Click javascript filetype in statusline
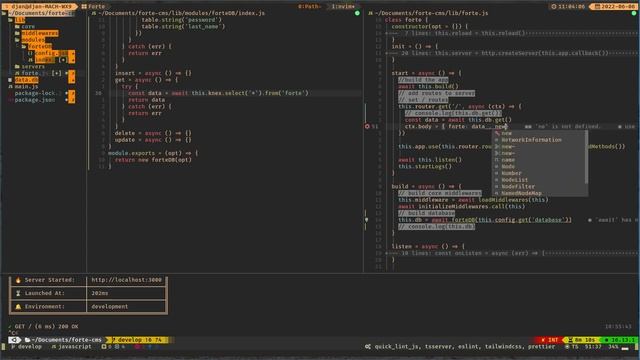The height and width of the screenshot is (360, 640). click(71, 347)
